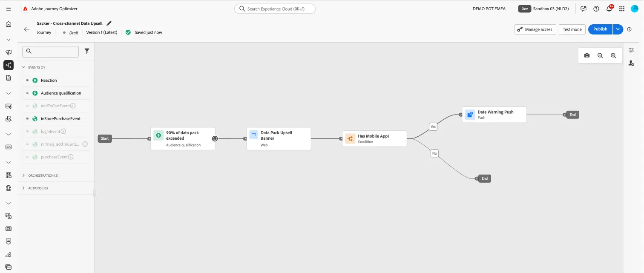Image resolution: width=644 pixels, height=273 pixels.
Task: Toggle Test mode for the journey
Action: click(572, 29)
